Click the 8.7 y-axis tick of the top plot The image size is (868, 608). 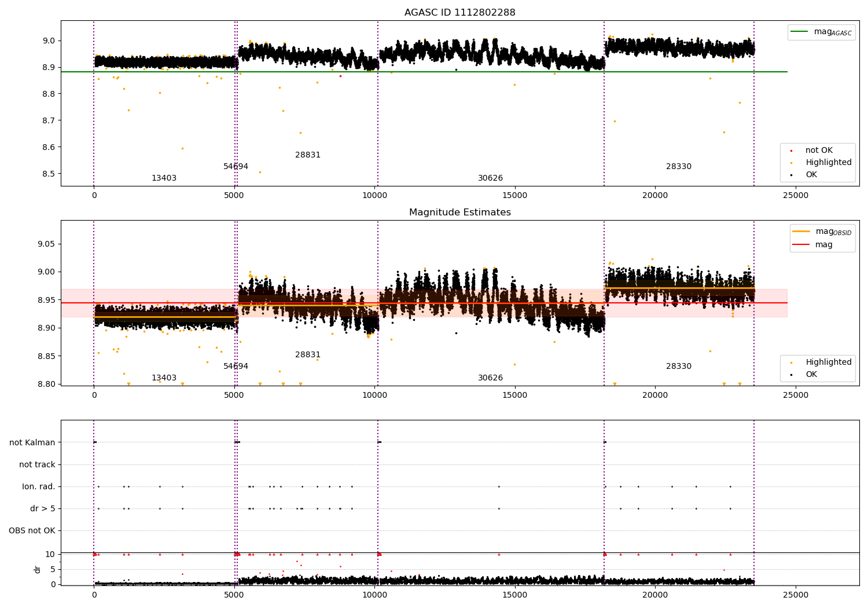[x=49, y=120]
